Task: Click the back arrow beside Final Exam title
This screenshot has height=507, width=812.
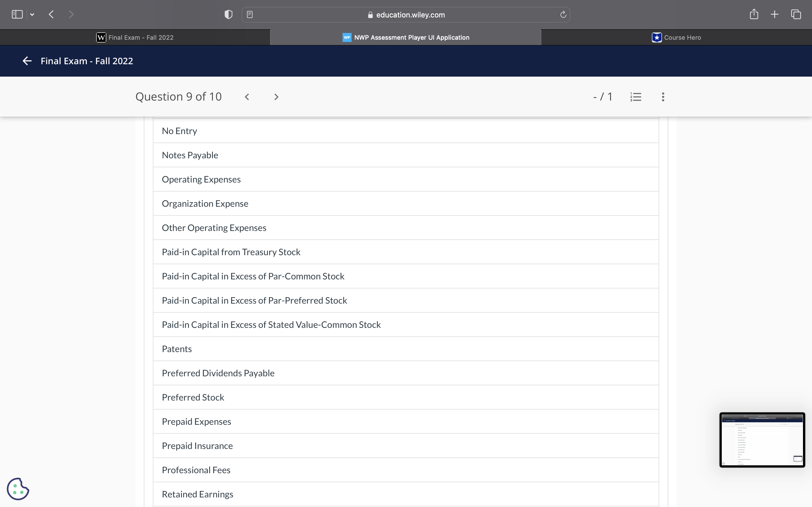Action: (27, 61)
